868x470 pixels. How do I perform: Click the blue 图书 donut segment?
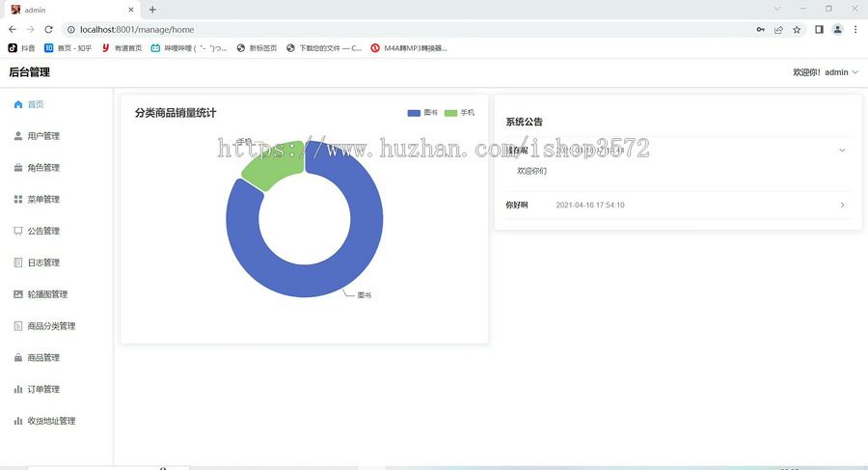click(x=332, y=277)
